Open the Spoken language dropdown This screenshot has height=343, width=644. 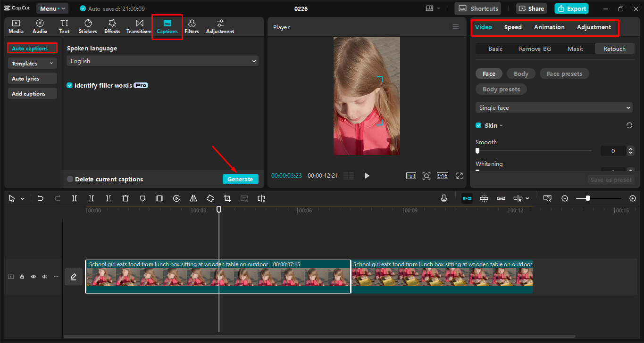click(x=162, y=61)
